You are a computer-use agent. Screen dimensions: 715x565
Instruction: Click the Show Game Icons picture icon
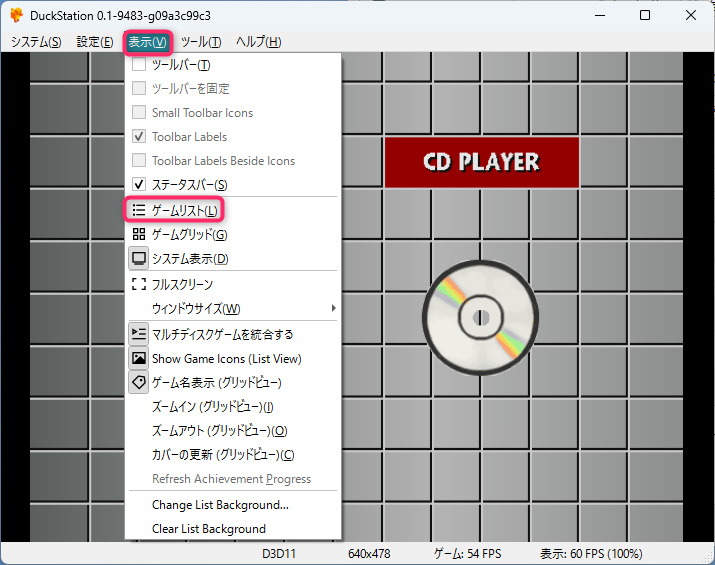(x=139, y=358)
